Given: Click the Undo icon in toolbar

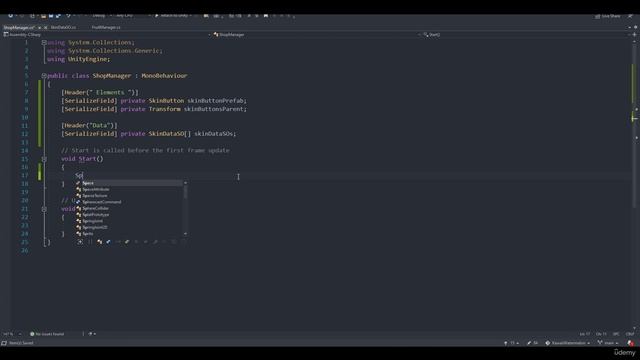Looking at the screenshot, I should point(69,16).
